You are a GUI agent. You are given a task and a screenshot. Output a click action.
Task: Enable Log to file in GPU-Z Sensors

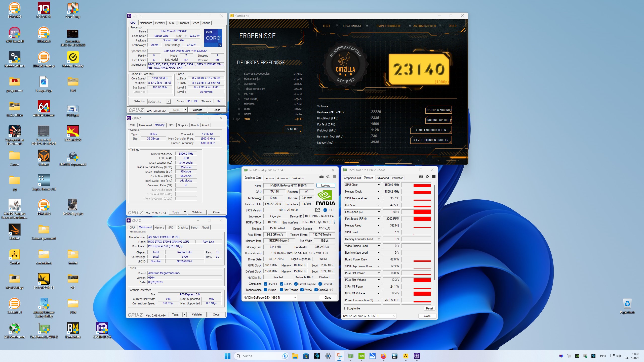point(346,308)
